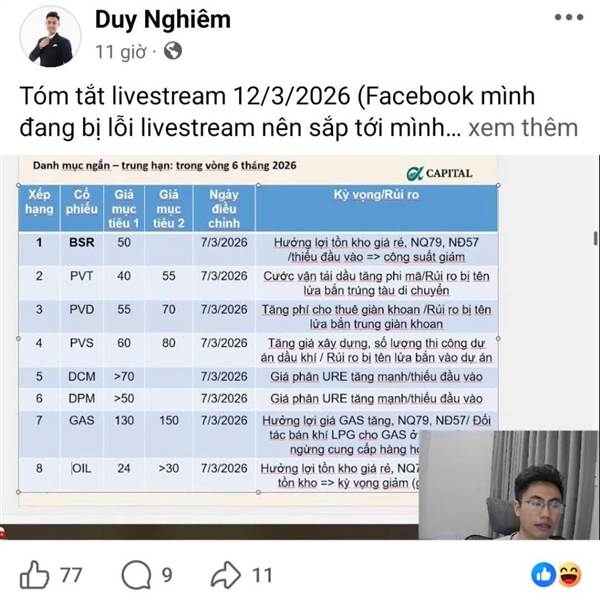This screenshot has height=600, width=600.
Task: Click the Alpha Capital logo on slide
Action: click(439, 173)
